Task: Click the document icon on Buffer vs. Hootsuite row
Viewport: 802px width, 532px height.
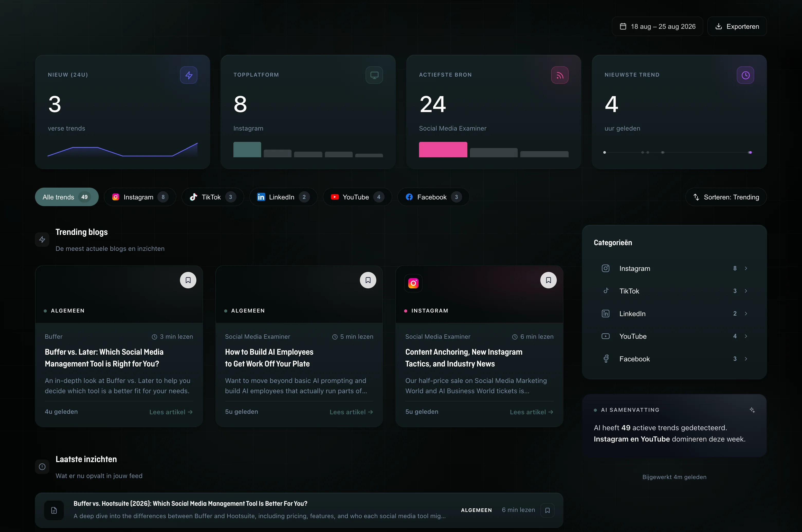Action: click(54, 510)
